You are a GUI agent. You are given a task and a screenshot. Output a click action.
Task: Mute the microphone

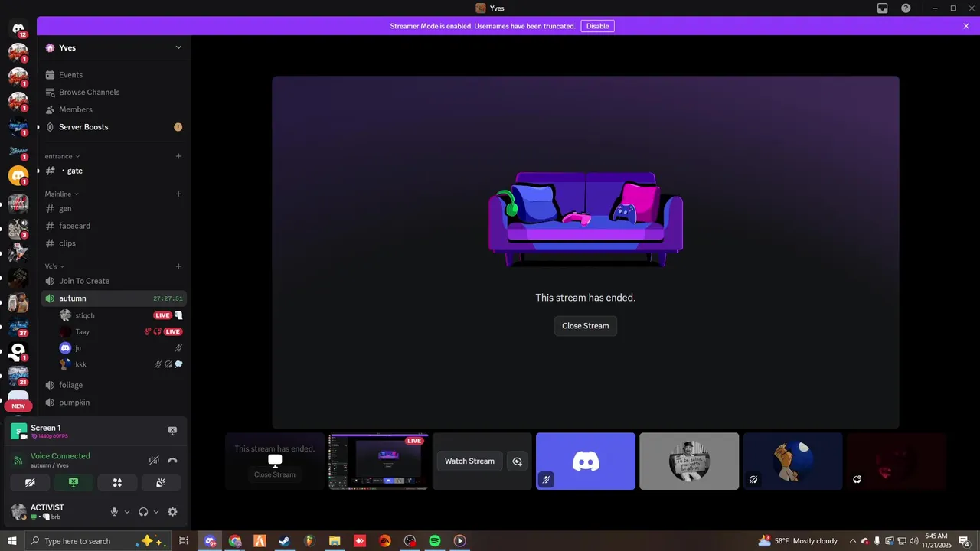pos(114,512)
